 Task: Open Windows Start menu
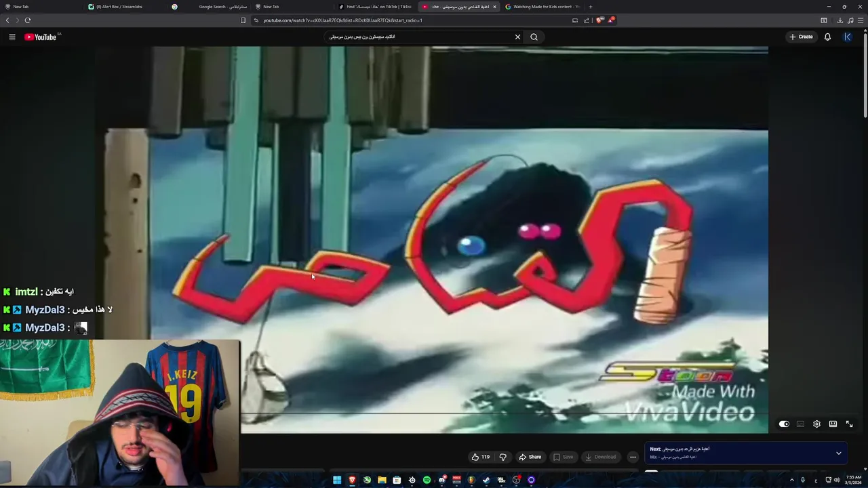(x=337, y=480)
